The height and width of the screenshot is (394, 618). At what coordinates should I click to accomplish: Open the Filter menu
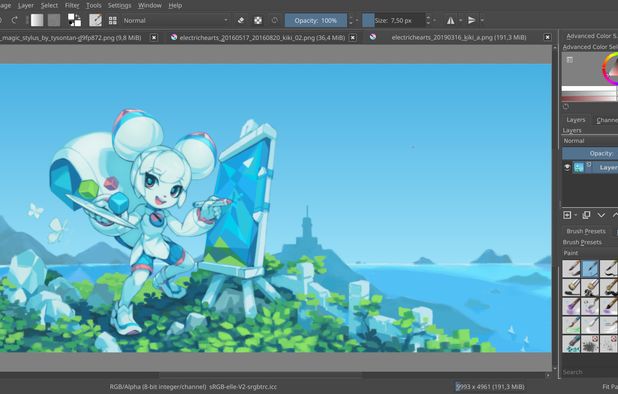[x=72, y=6]
